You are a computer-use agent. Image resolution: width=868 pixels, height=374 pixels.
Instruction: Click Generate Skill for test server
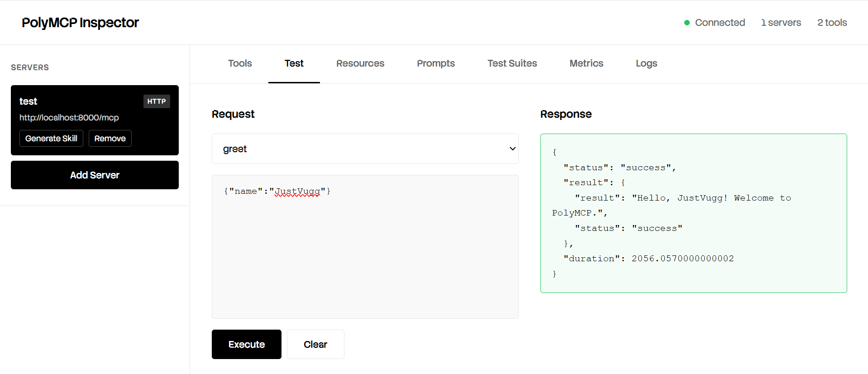[51, 139]
